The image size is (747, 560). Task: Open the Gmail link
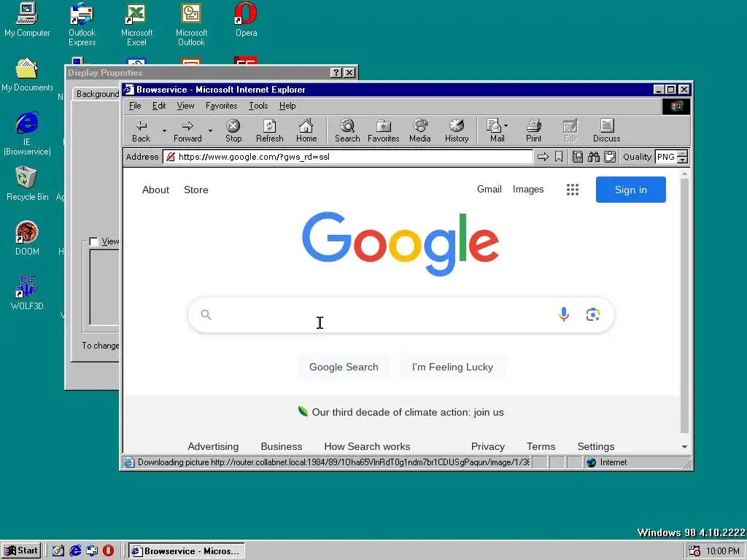tap(489, 189)
